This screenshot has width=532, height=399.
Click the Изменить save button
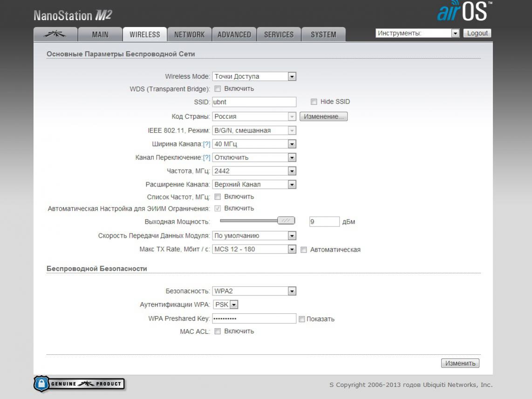[460, 363]
